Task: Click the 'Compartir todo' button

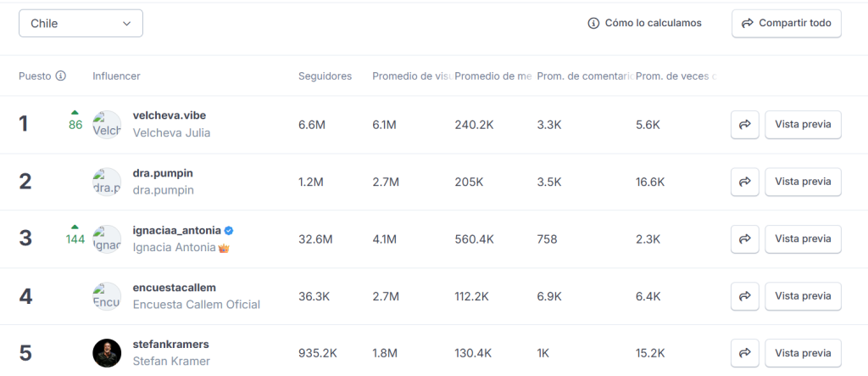Action: [x=786, y=24]
